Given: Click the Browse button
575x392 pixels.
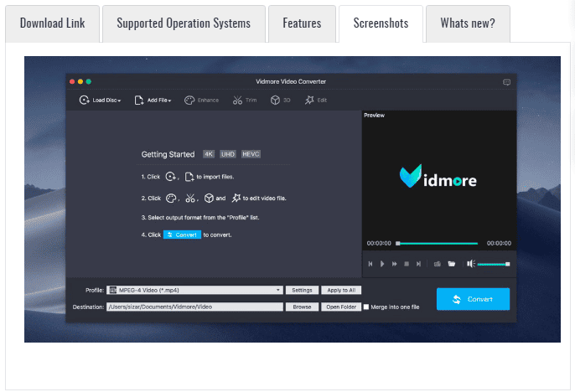Looking at the screenshot, I should [x=302, y=307].
